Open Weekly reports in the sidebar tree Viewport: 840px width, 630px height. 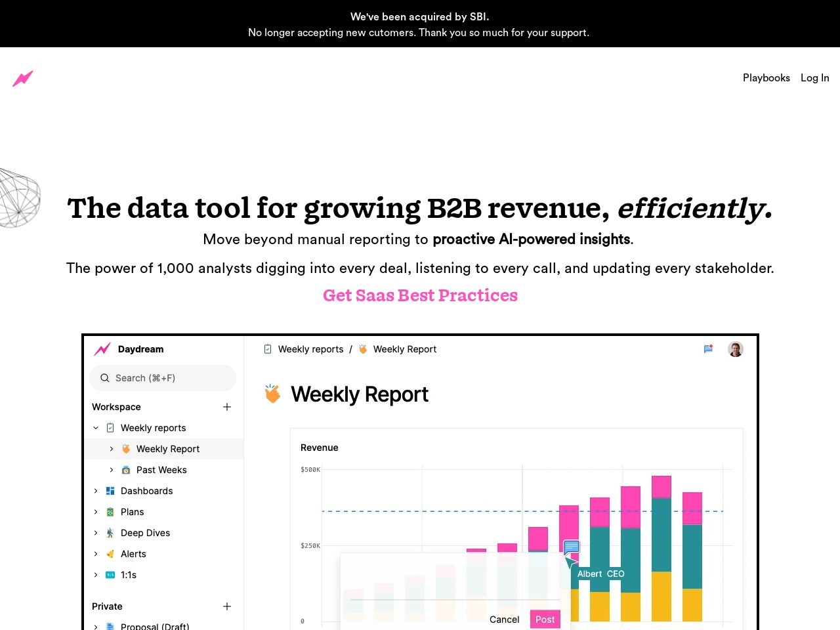coord(154,428)
